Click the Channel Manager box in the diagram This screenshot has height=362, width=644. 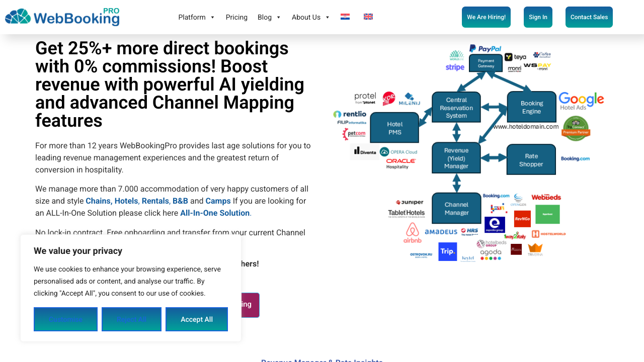pos(456,208)
